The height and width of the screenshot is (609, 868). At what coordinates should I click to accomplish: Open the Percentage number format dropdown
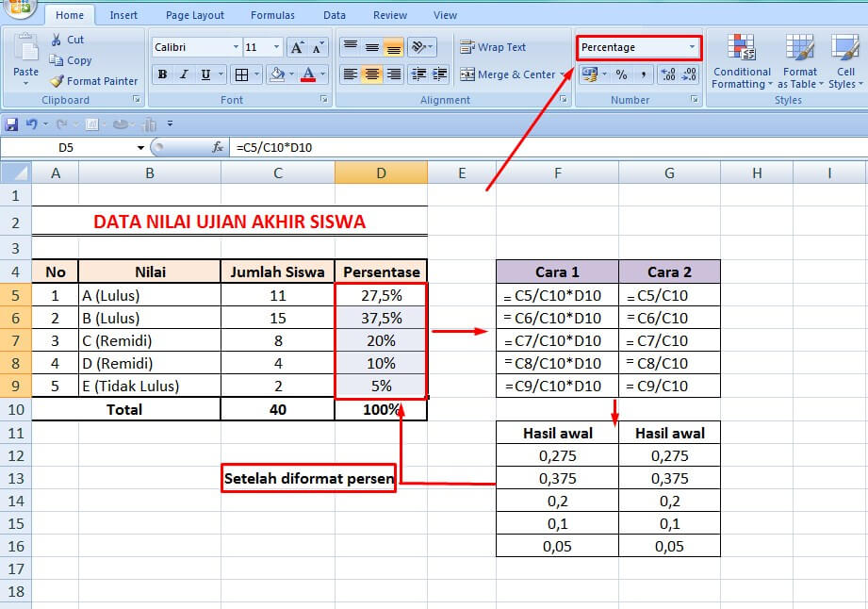(x=691, y=47)
